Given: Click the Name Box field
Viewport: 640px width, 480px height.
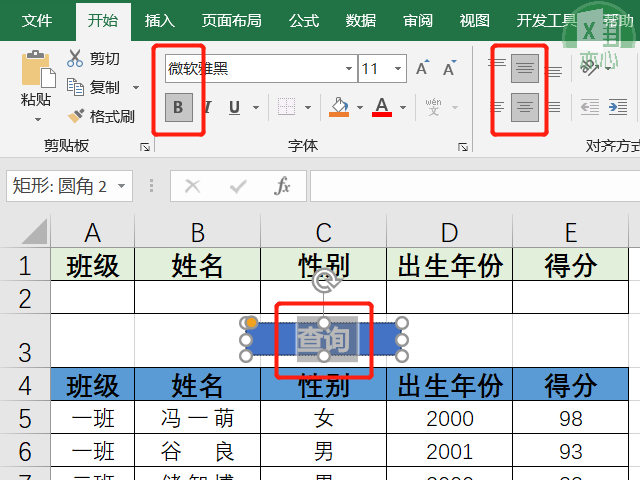Looking at the screenshot, I should tap(69, 186).
